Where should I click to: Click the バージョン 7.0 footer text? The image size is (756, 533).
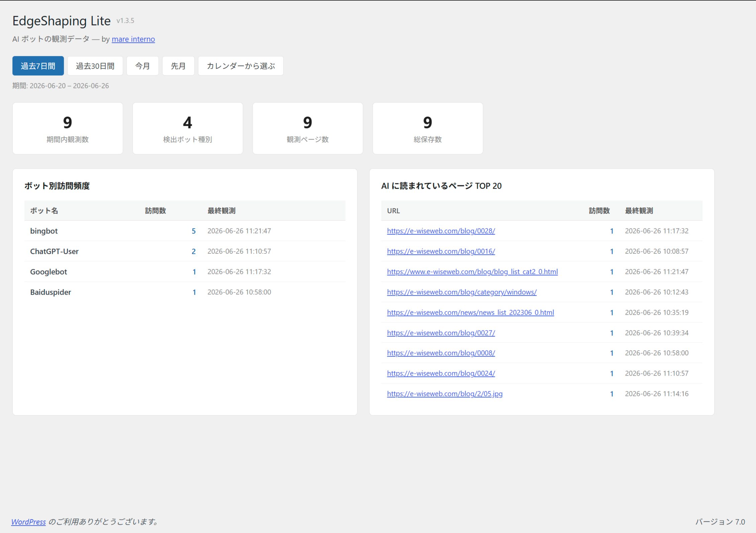(720, 522)
